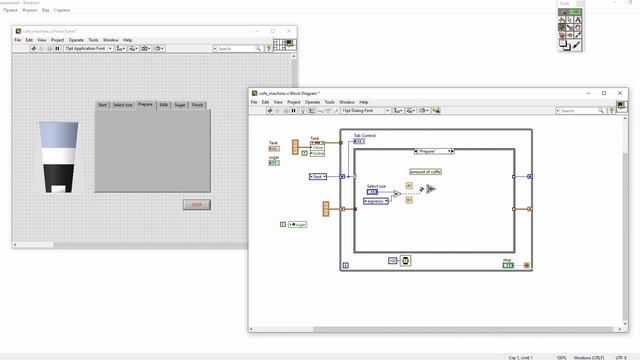Toggle Retain Wire Values in Block Diagram
The width and height of the screenshot is (640, 360).
pos(311,111)
